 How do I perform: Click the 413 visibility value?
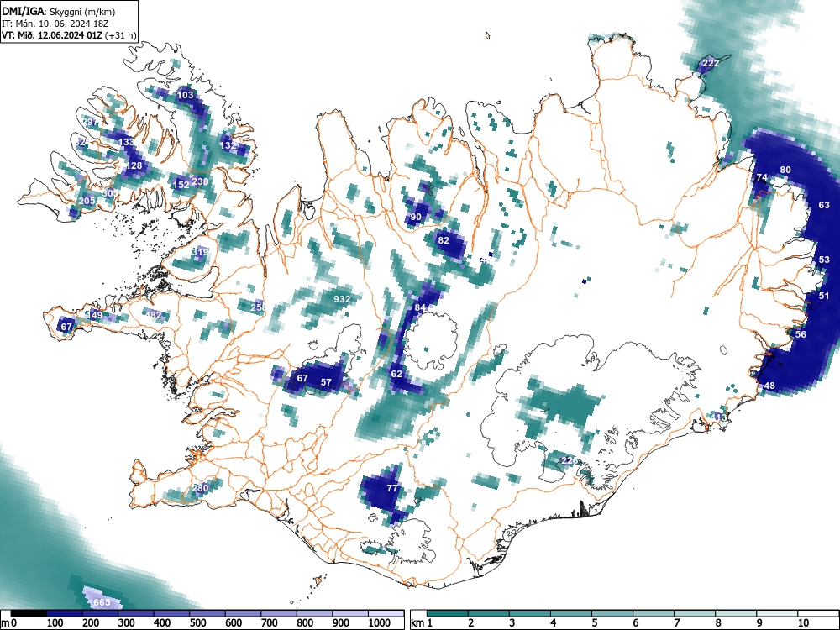[719, 417]
